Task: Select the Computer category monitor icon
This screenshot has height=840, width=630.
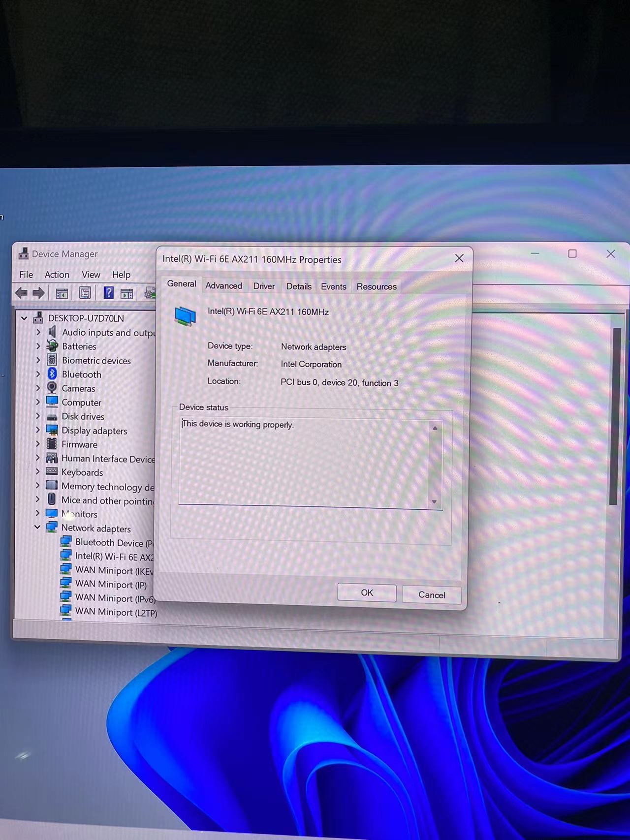Action: tap(52, 402)
